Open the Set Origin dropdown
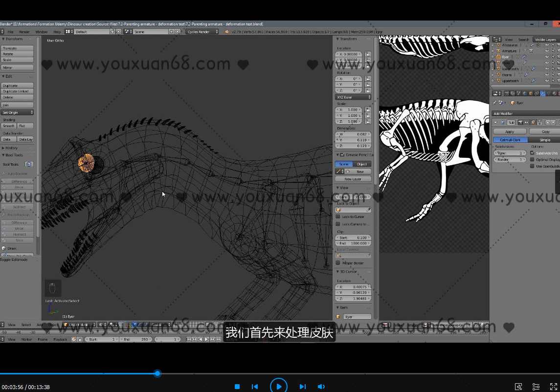The image size is (560, 392). (x=18, y=112)
